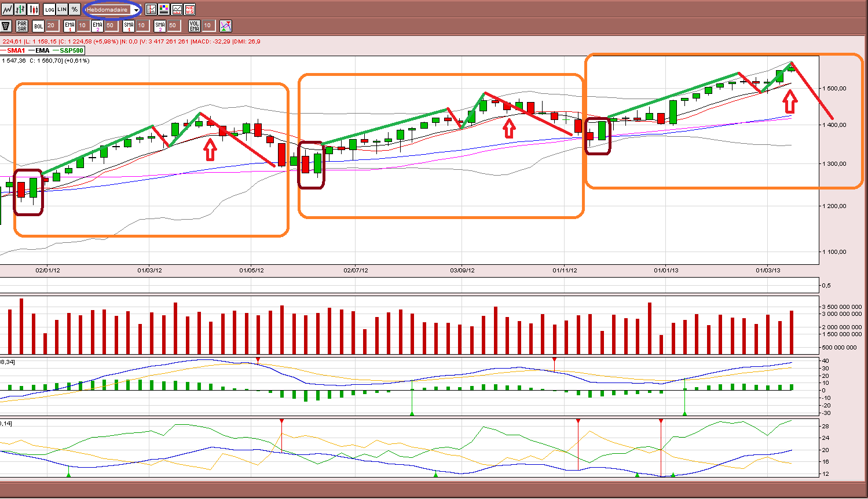Click the EMA legend entry
The height and width of the screenshot is (499, 868).
(x=39, y=50)
